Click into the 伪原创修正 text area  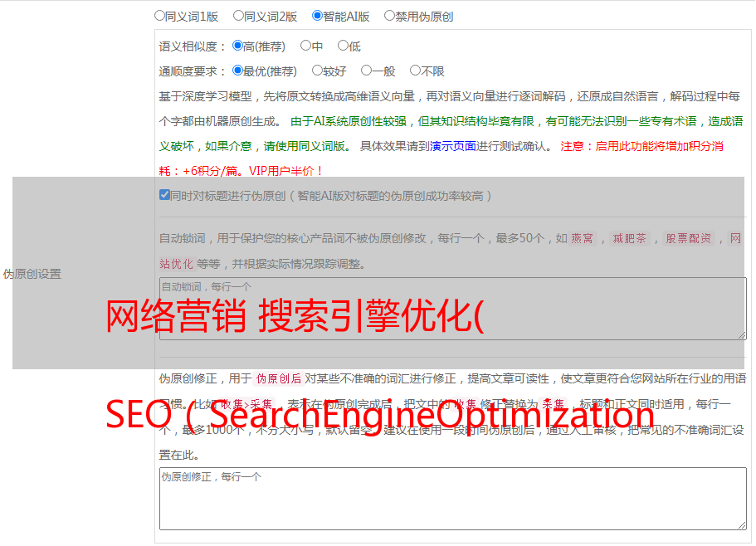453,499
